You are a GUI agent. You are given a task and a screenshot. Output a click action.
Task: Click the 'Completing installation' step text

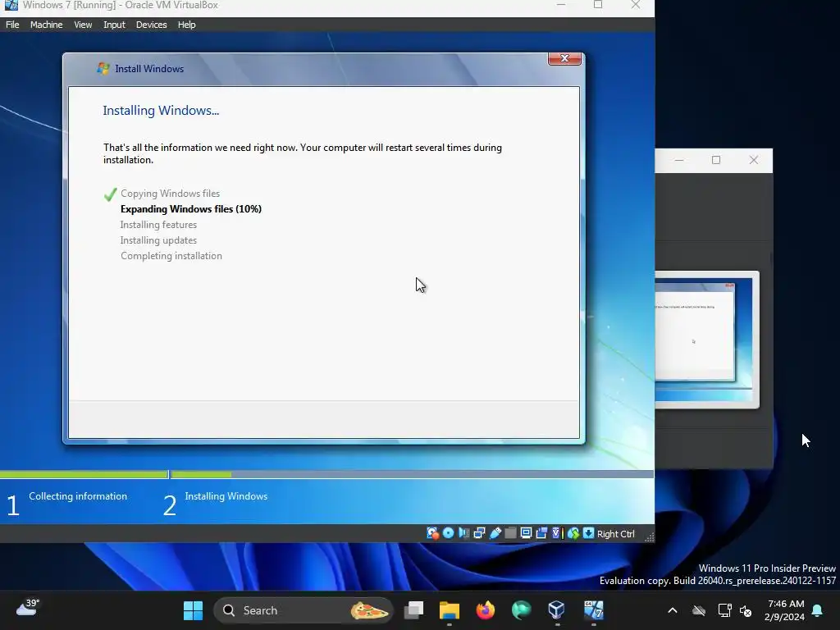[x=171, y=256]
